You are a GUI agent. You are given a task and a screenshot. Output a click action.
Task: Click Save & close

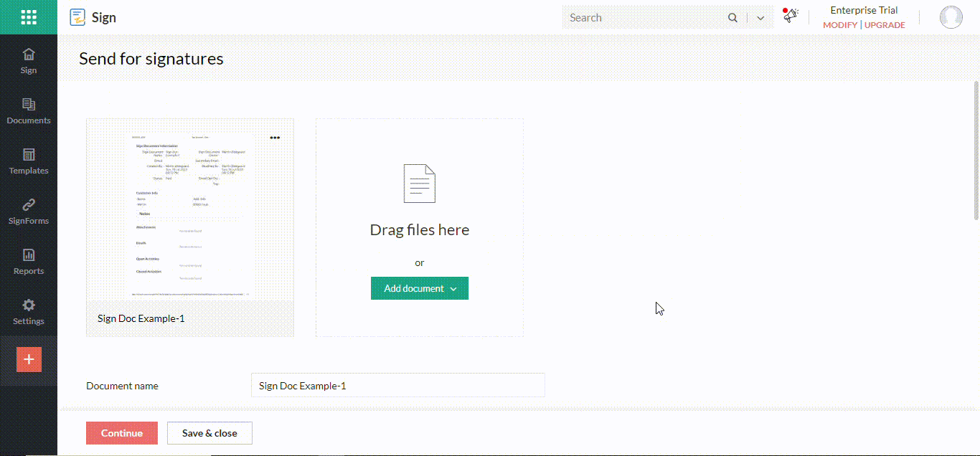click(x=209, y=433)
